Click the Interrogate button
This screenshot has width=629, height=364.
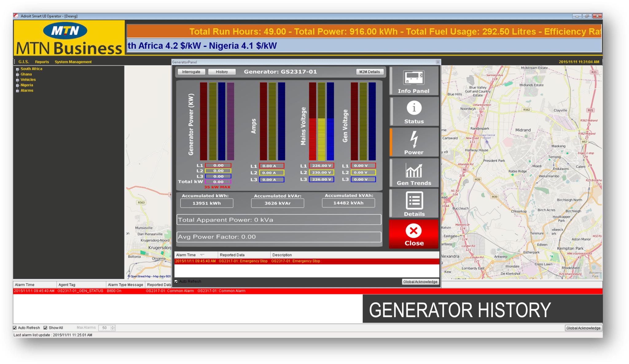point(191,72)
